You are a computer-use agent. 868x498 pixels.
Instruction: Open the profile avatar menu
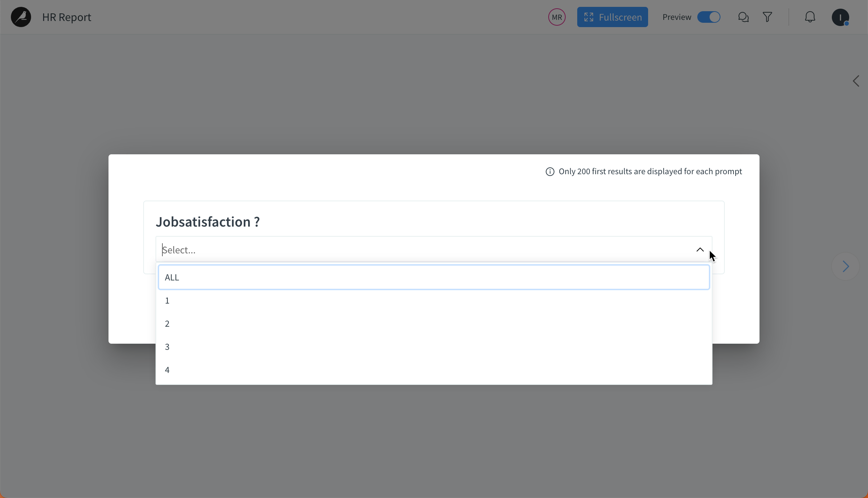pyautogui.click(x=841, y=17)
